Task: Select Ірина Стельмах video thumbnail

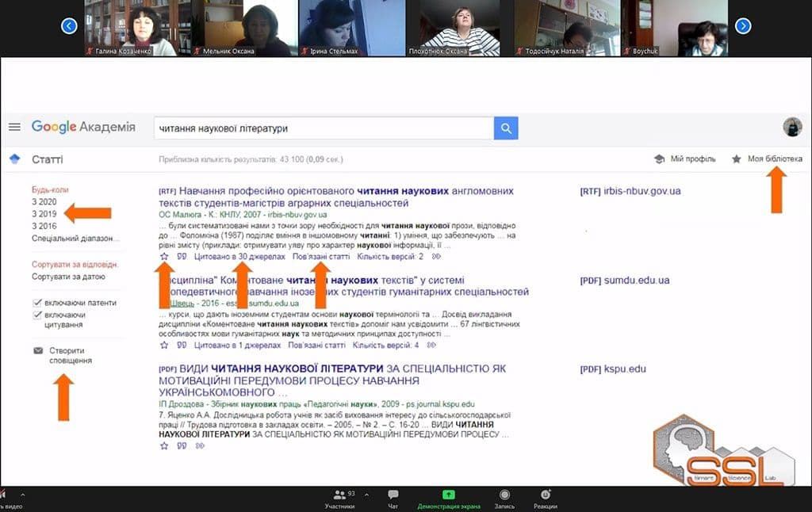Action: [x=352, y=28]
